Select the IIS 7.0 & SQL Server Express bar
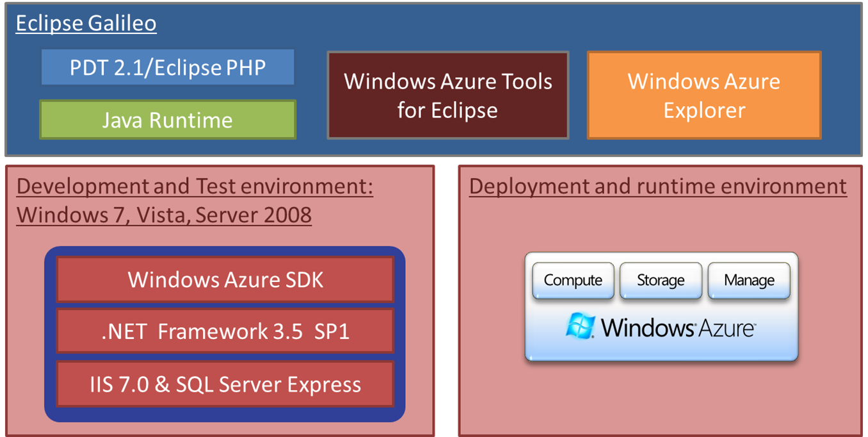This screenshot has height=437, width=868. coord(225,384)
